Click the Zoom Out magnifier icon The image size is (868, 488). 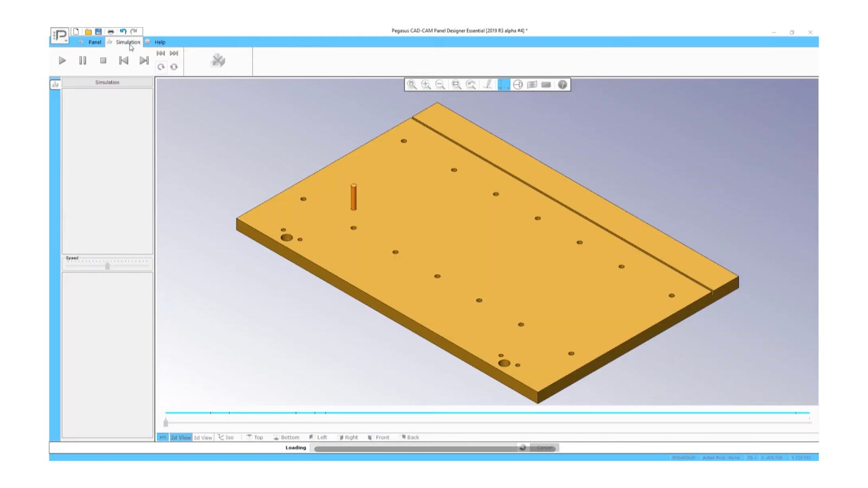(x=441, y=85)
